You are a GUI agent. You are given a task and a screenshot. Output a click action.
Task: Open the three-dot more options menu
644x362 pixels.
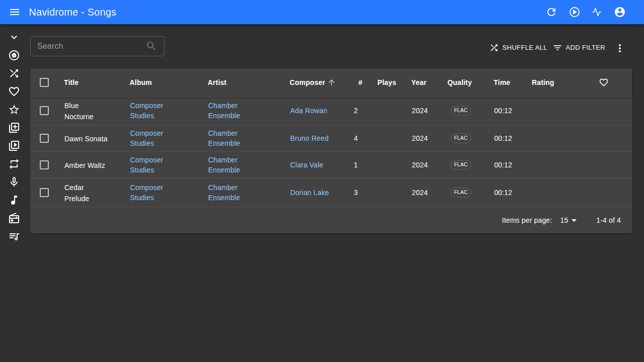coord(620,48)
